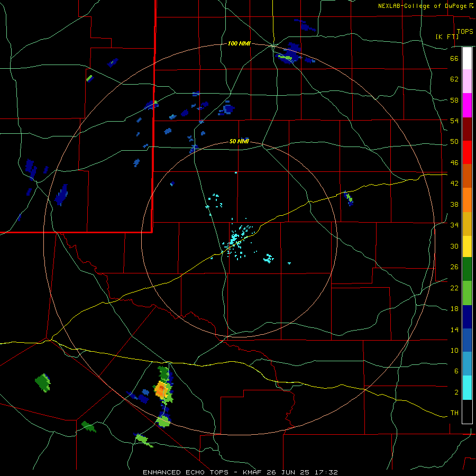Viewport: 476px width, 476px height.
Task: Click the '34' legend value
Action: coord(454,225)
